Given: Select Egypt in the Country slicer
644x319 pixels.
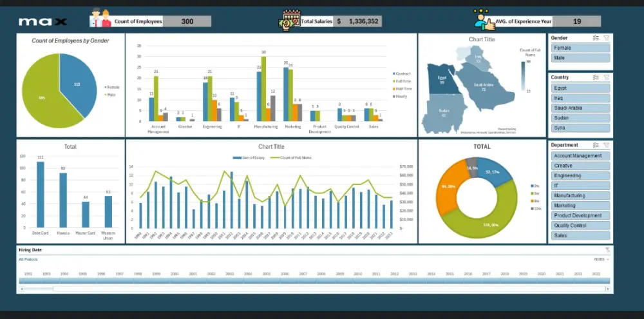Looking at the screenshot, I should (x=580, y=88).
